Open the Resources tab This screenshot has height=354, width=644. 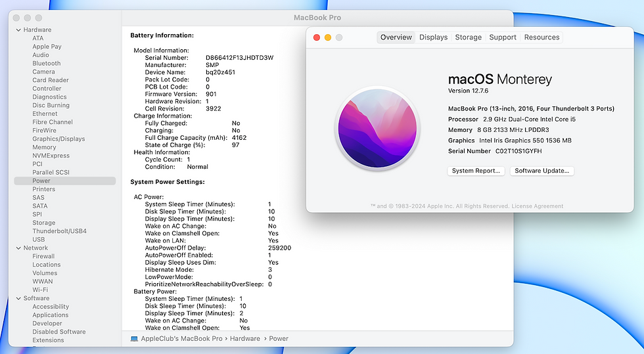coord(541,37)
